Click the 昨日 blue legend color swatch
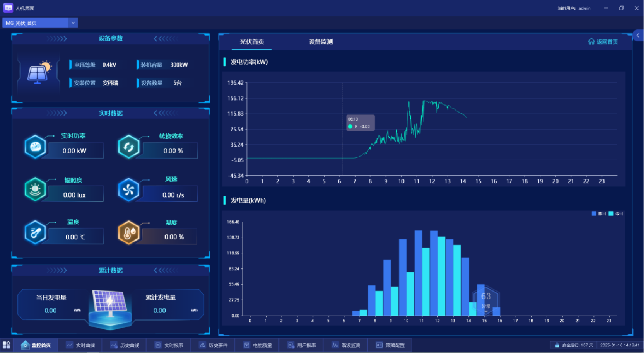This screenshot has width=644, height=353. pos(594,214)
